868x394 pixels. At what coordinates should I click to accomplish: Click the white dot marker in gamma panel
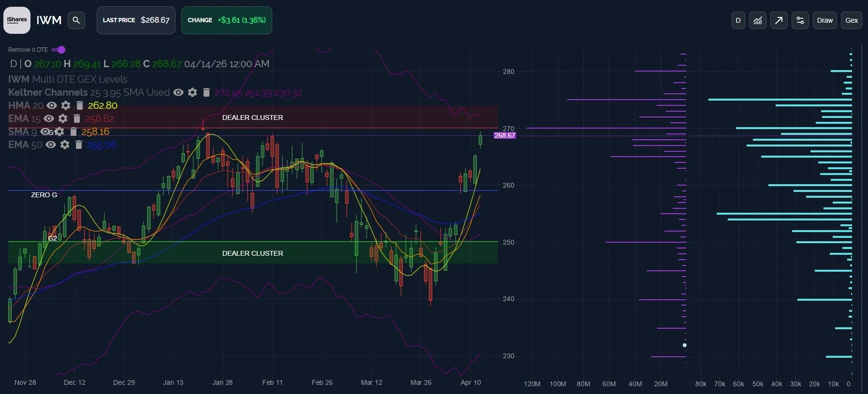click(x=684, y=345)
